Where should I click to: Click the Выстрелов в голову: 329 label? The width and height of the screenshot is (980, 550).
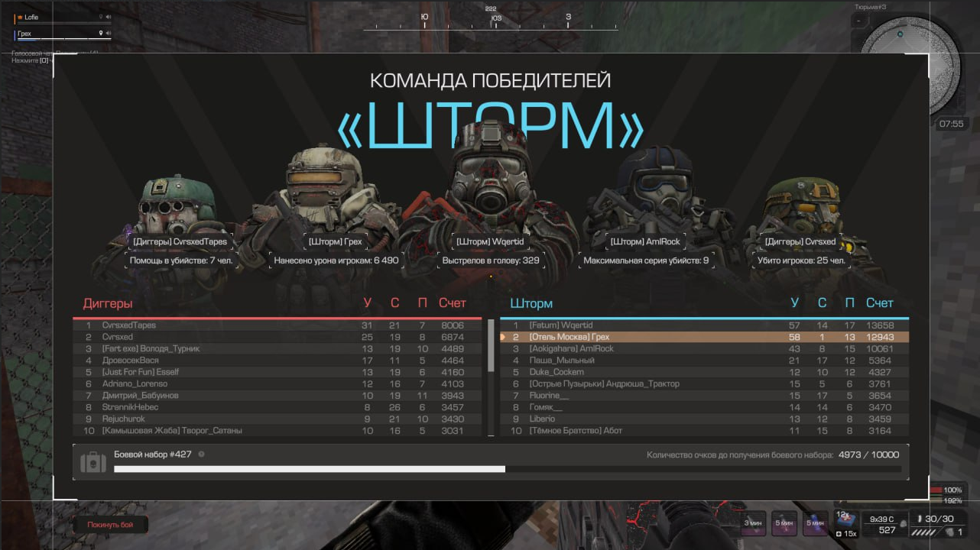point(491,260)
